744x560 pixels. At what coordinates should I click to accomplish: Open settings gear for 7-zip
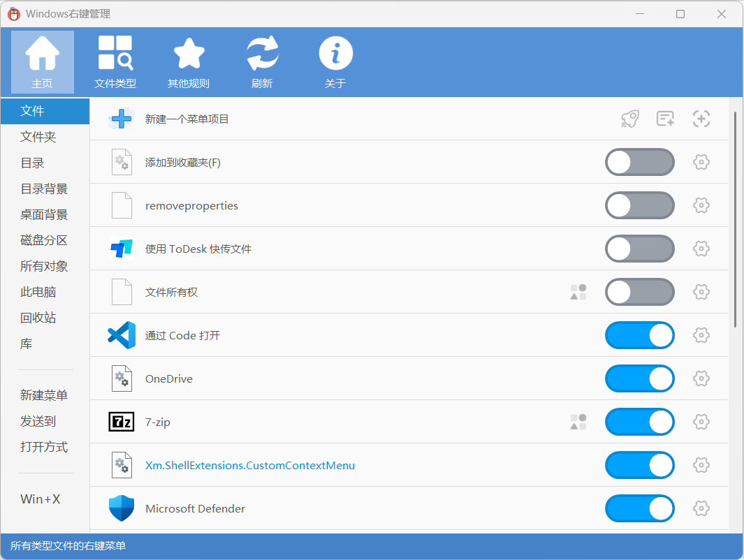click(701, 422)
